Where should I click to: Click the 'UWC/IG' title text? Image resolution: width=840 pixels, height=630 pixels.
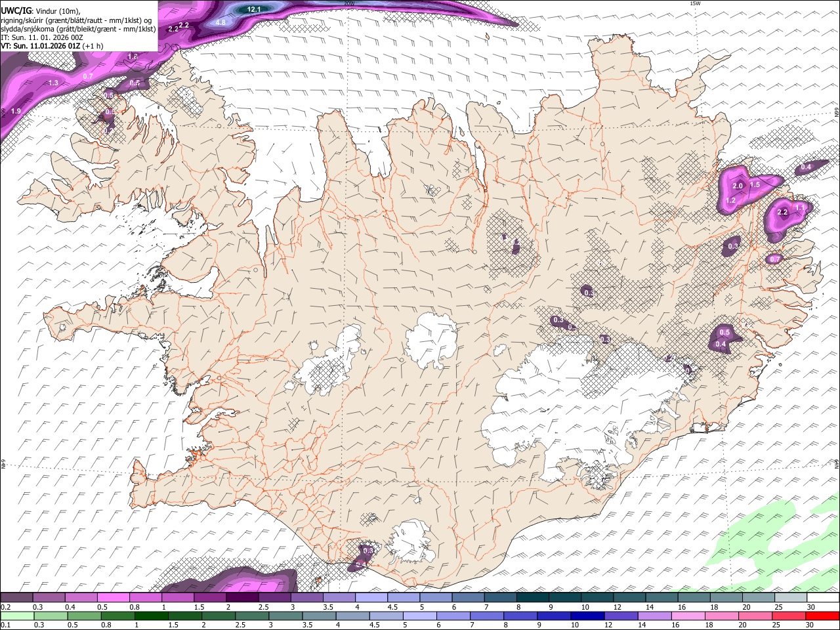(x=16, y=10)
